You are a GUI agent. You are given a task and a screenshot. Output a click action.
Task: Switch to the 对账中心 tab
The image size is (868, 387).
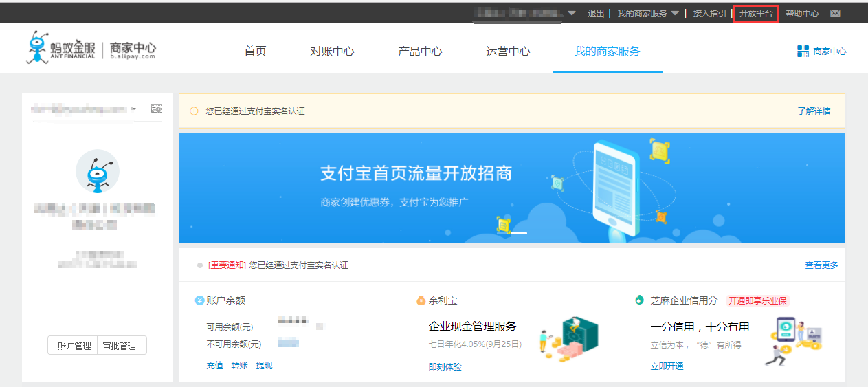[332, 52]
